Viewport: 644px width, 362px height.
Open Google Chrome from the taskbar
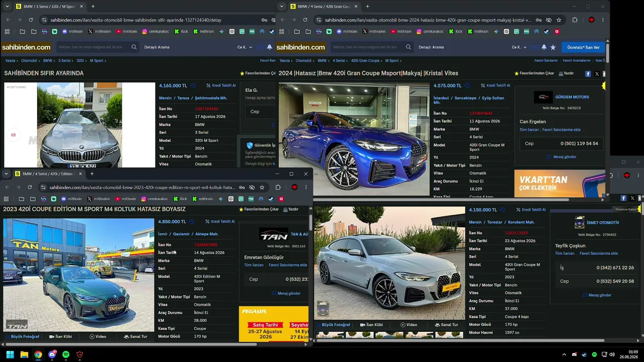click(38, 354)
